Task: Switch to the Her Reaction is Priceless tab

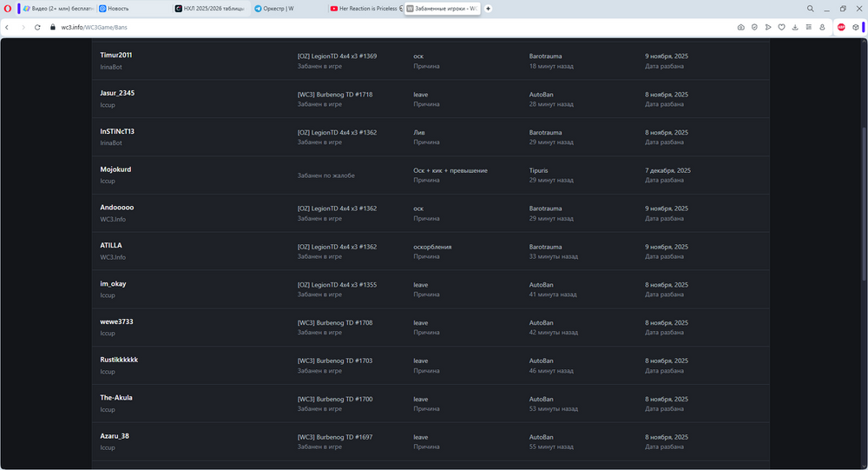Action: 364,8
